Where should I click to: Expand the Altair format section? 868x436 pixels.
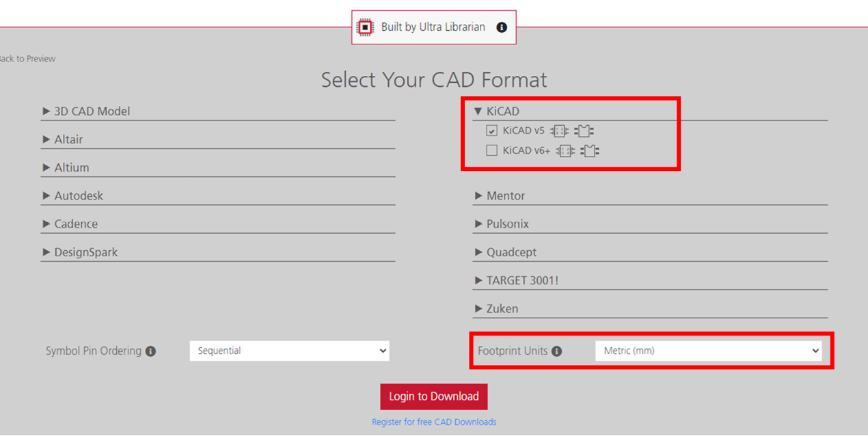(218, 139)
